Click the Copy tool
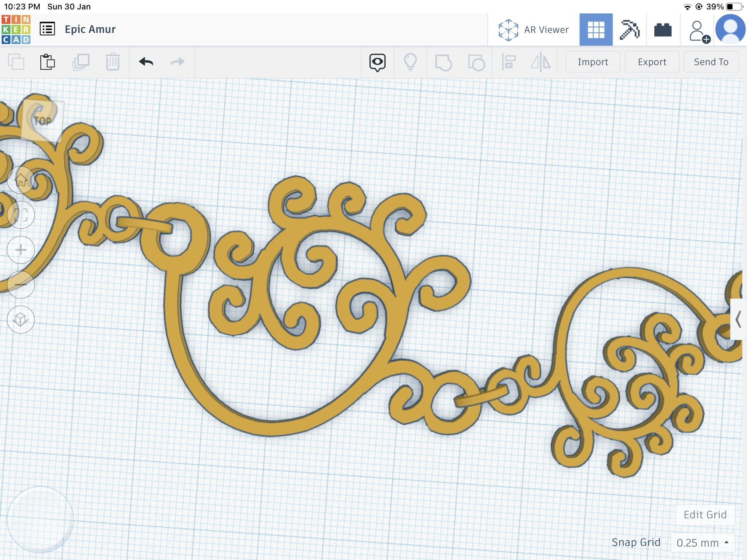Screen dimensions: 747x560 pos(16,62)
